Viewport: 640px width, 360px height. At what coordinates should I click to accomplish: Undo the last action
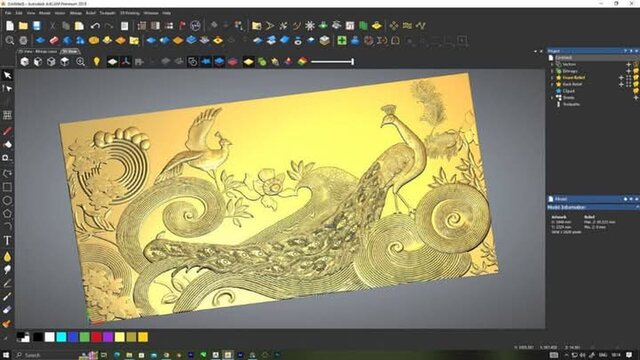[x=95, y=26]
